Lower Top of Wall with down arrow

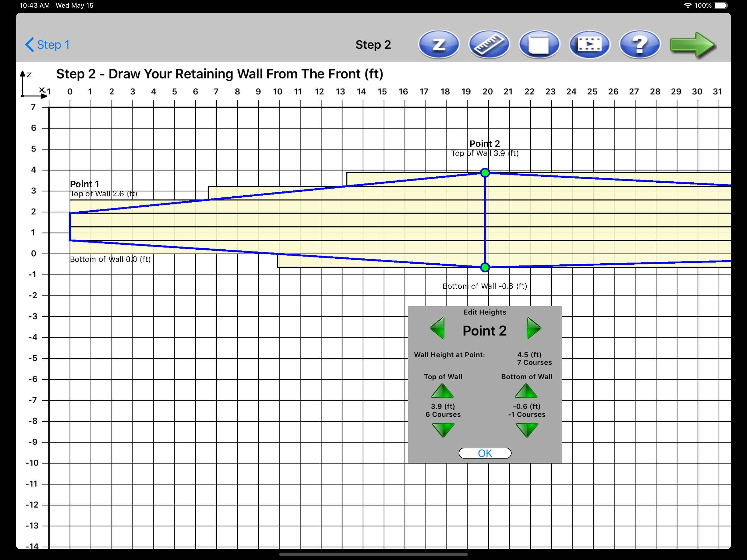pyautogui.click(x=443, y=430)
